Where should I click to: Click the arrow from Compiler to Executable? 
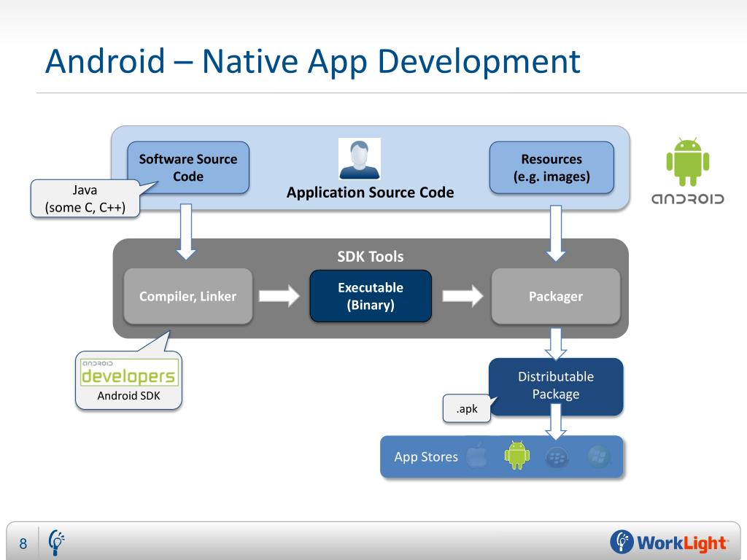279,296
